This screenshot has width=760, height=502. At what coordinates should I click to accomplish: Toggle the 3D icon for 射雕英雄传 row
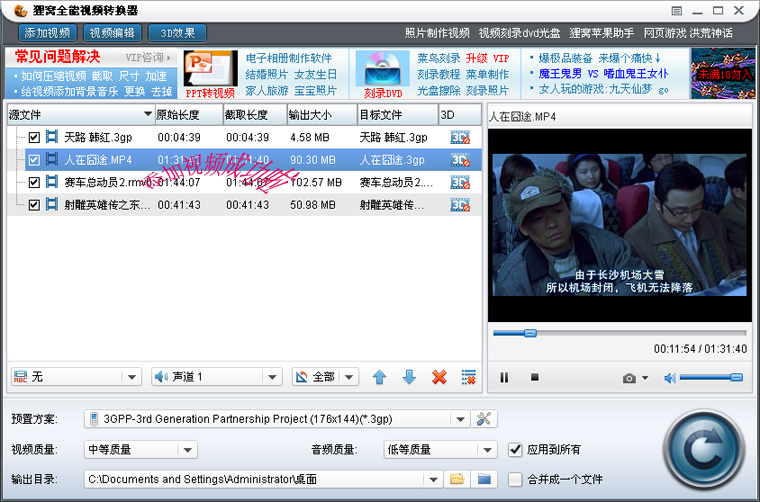tap(460, 205)
